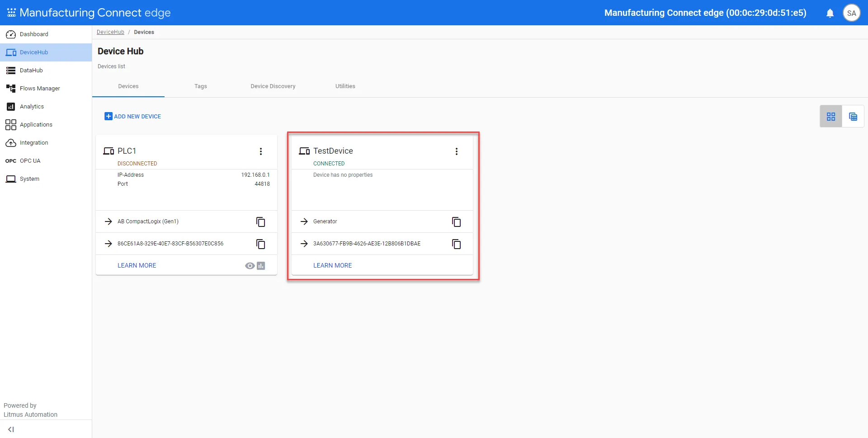Open Dashboard in the sidebar
Screen dimensions: 868x438
click(46, 34)
